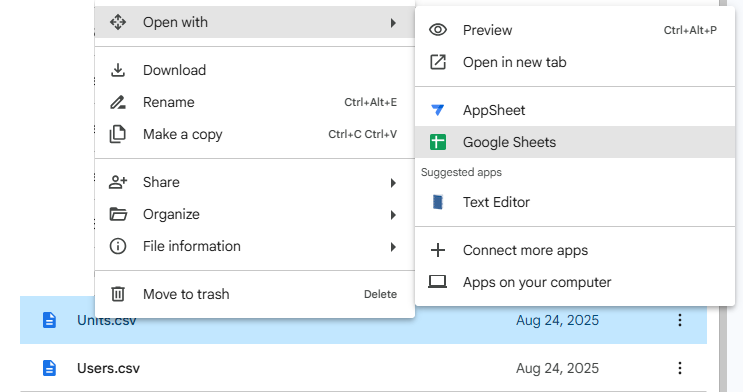Click the Ctrl+C Ctrl+V shortcut text

click(363, 134)
